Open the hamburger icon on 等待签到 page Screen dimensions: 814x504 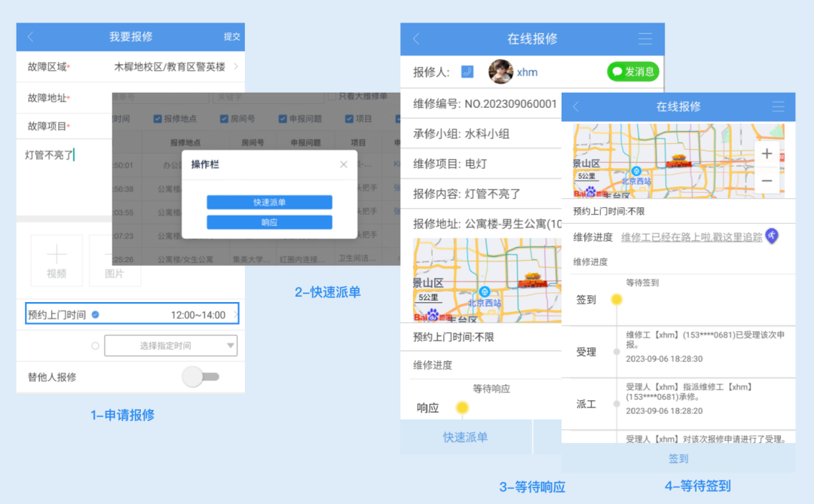777,107
